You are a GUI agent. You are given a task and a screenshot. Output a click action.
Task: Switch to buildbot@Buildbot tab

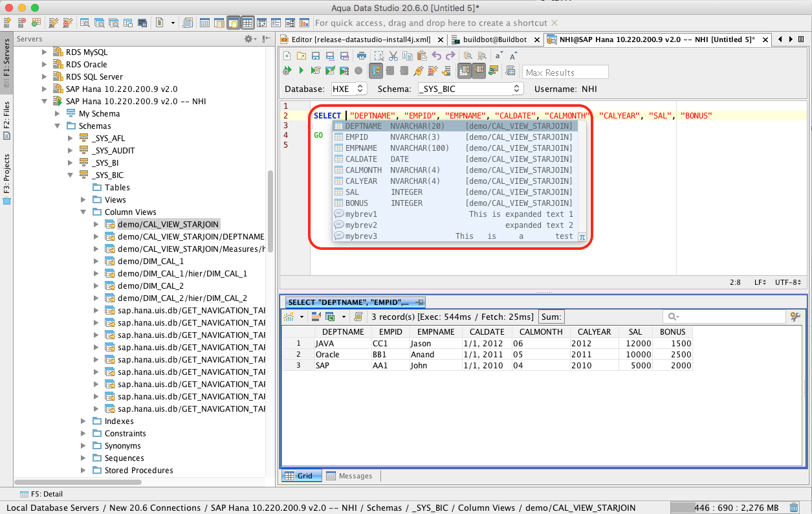click(x=495, y=39)
